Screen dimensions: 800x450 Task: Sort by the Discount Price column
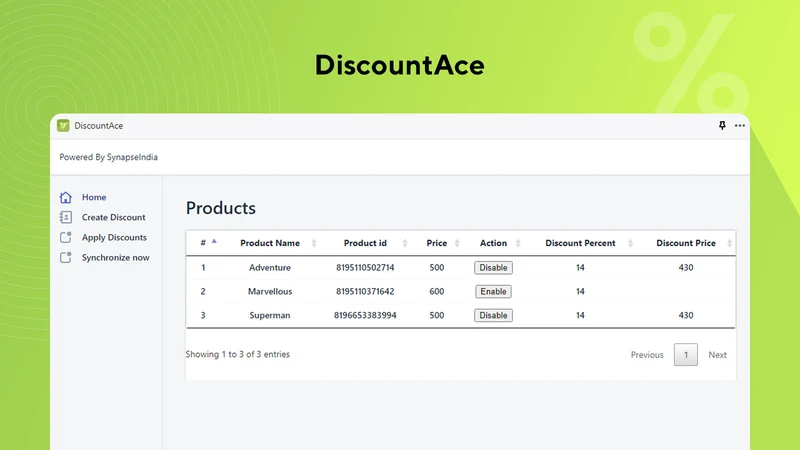click(686, 243)
